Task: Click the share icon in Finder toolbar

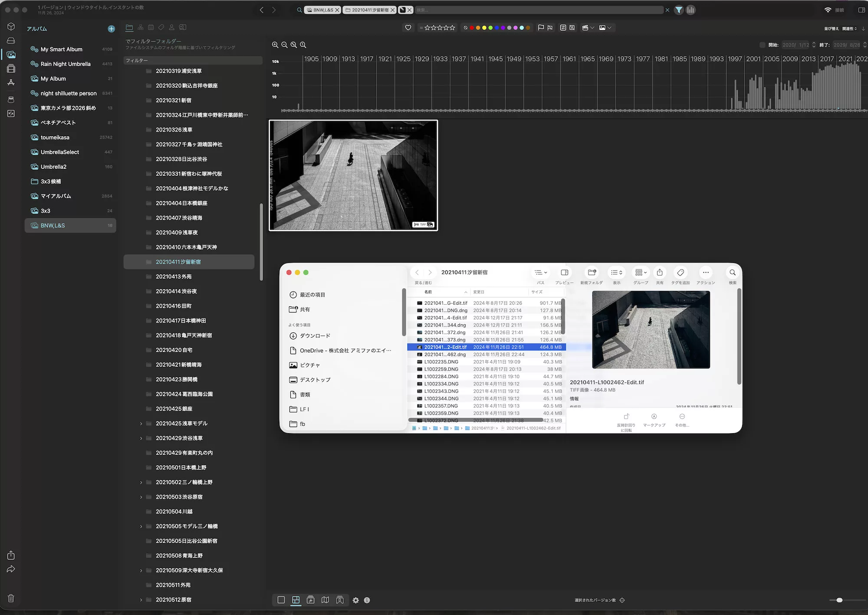Action: coord(659,273)
